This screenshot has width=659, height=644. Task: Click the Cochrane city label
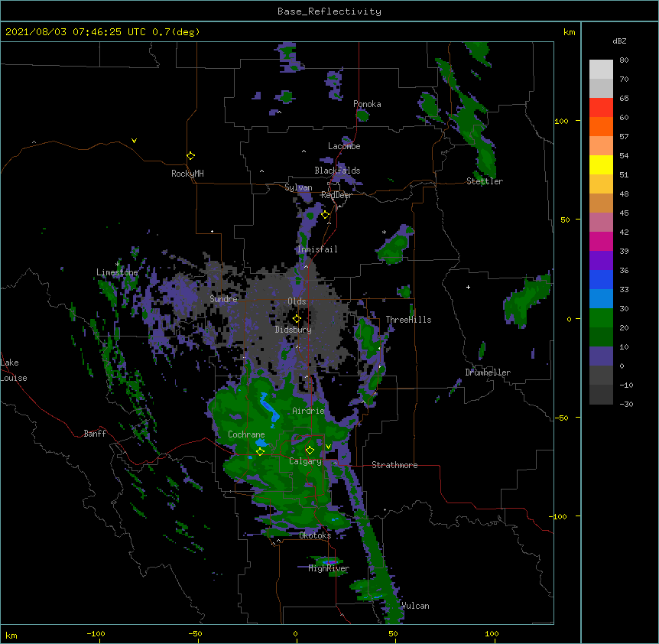pos(246,434)
